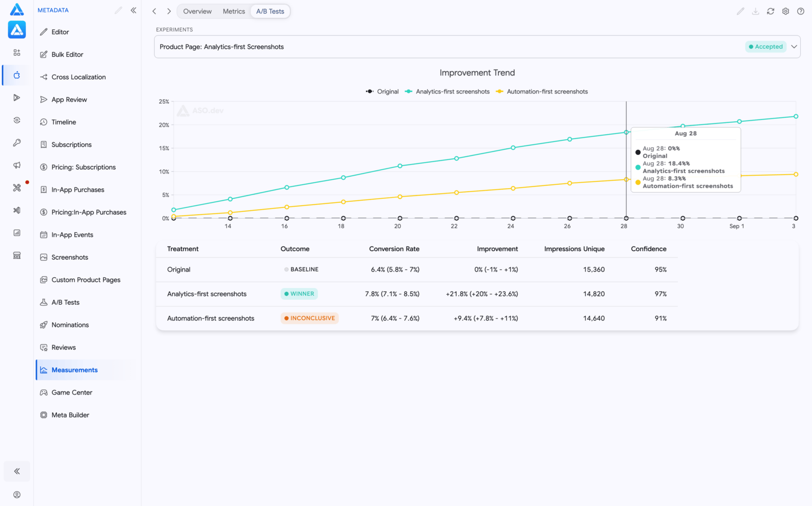Click the Analytics-first screenshots table row

tap(417, 294)
